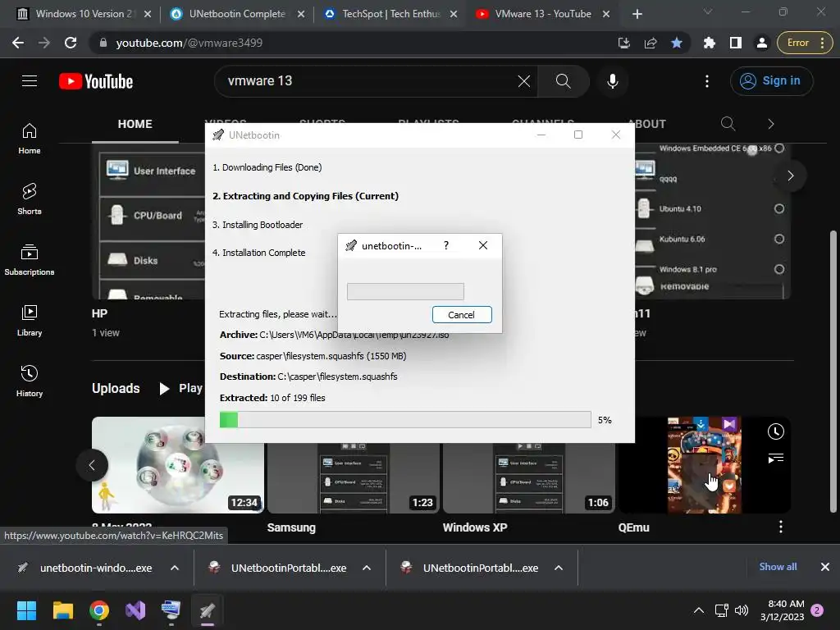Click the Sign in button
The height and width of the screenshot is (630, 840).
point(771,81)
